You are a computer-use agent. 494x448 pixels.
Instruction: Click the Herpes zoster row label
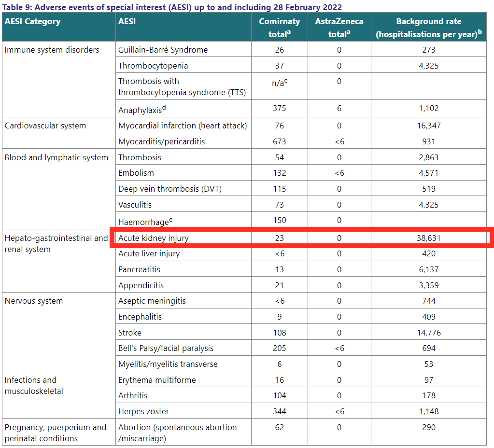point(143,411)
